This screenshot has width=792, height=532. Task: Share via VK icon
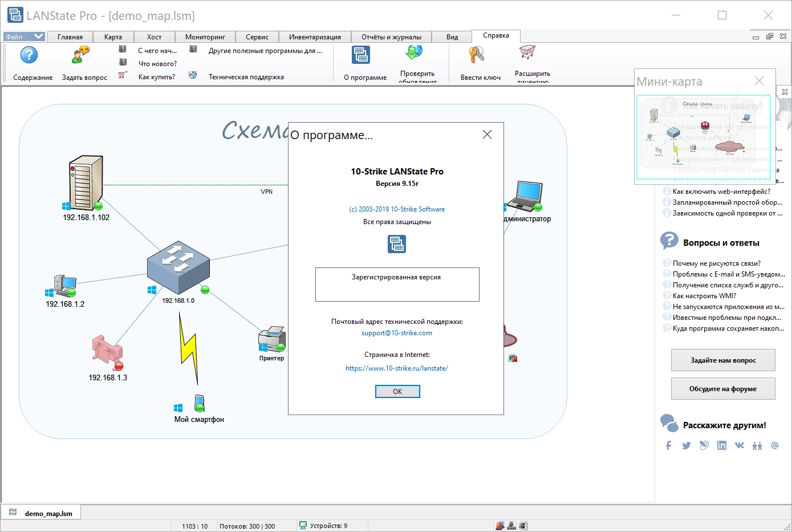pos(740,445)
